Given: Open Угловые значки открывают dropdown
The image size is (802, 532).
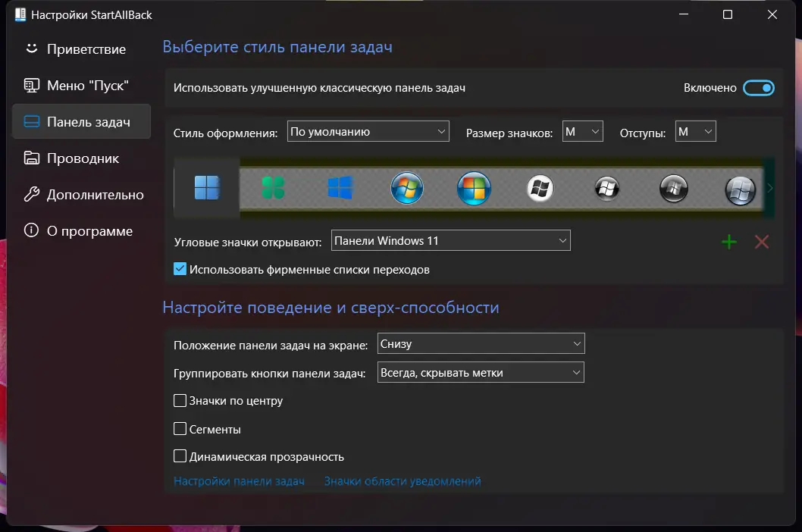Looking at the screenshot, I should pos(450,240).
